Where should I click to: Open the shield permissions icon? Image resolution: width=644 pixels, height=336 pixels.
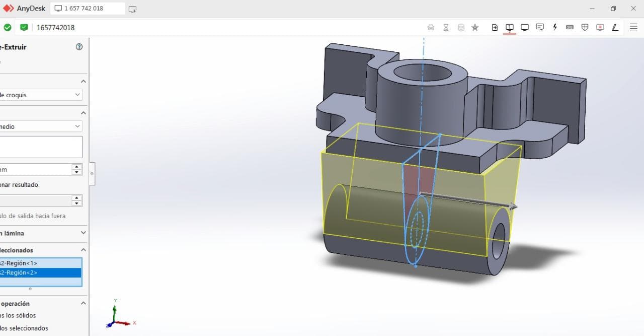(585, 28)
